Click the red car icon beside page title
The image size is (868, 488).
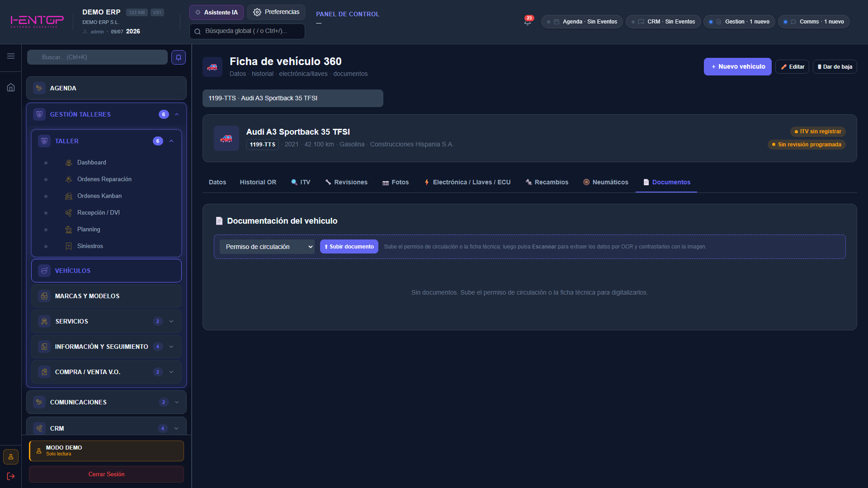click(x=212, y=67)
